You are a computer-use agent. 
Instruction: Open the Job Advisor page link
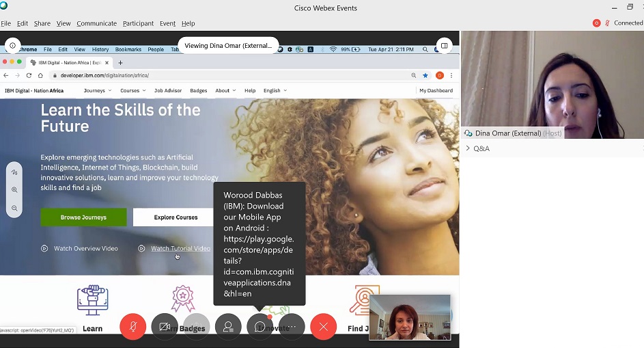(168, 90)
